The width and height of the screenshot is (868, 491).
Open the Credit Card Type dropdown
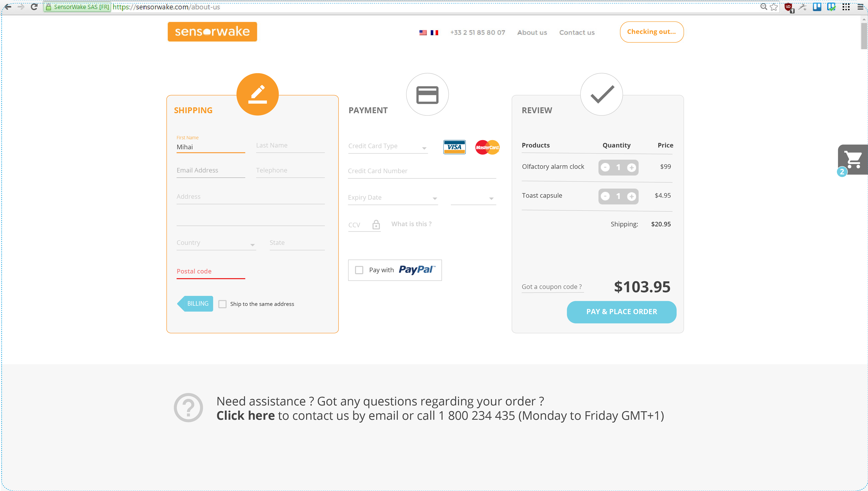[388, 146]
